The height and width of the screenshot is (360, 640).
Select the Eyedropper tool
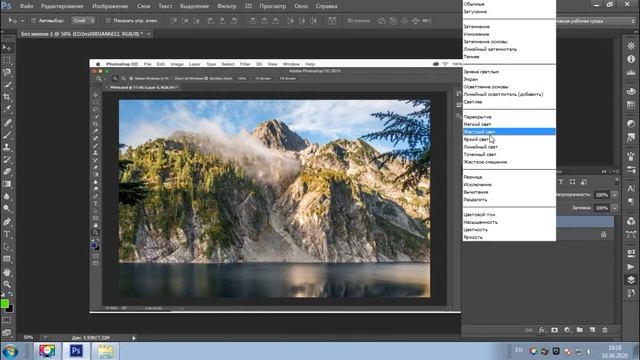pyautogui.click(x=7, y=109)
